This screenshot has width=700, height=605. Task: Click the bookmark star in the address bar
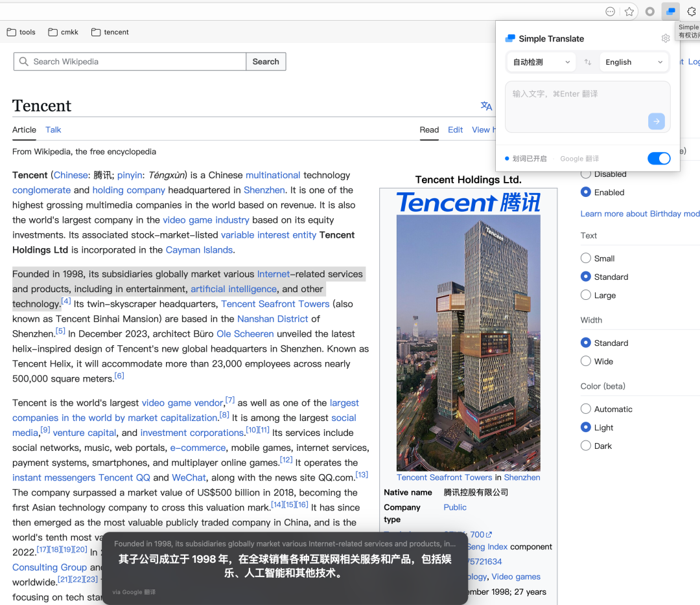(x=629, y=11)
